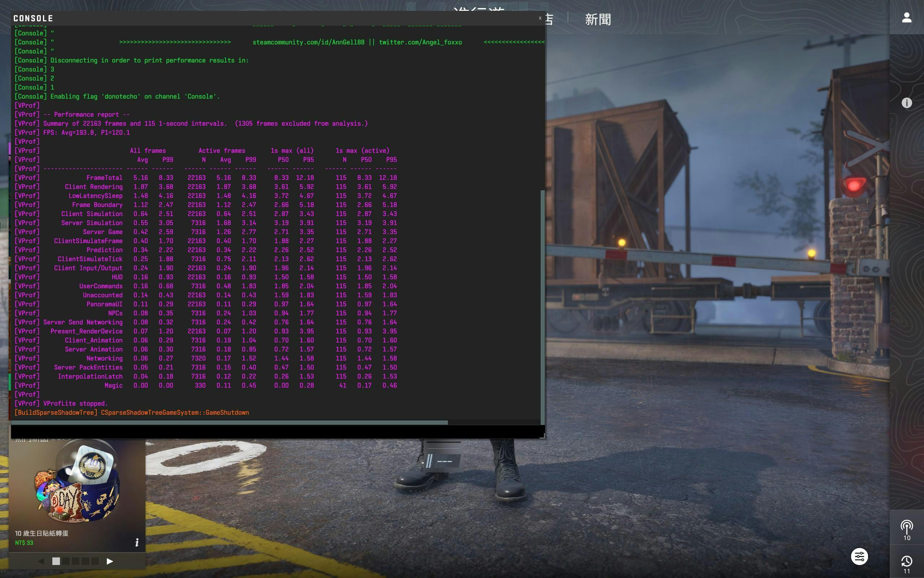Click the CSparseShadowTreeGameSystem::GameShutdown line
This screenshot has height=578, width=924.
tap(175, 413)
